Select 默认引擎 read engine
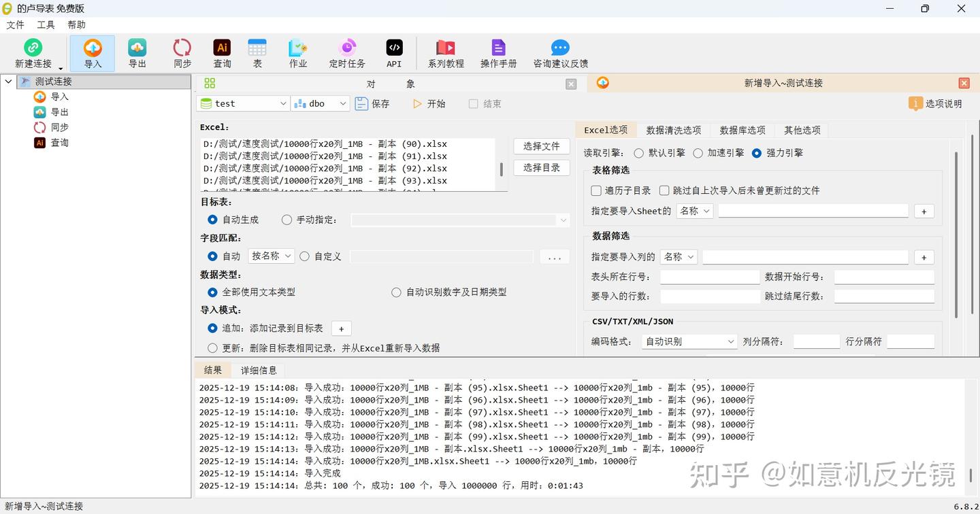The height and width of the screenshot is (514, 980). click(638, 153)
